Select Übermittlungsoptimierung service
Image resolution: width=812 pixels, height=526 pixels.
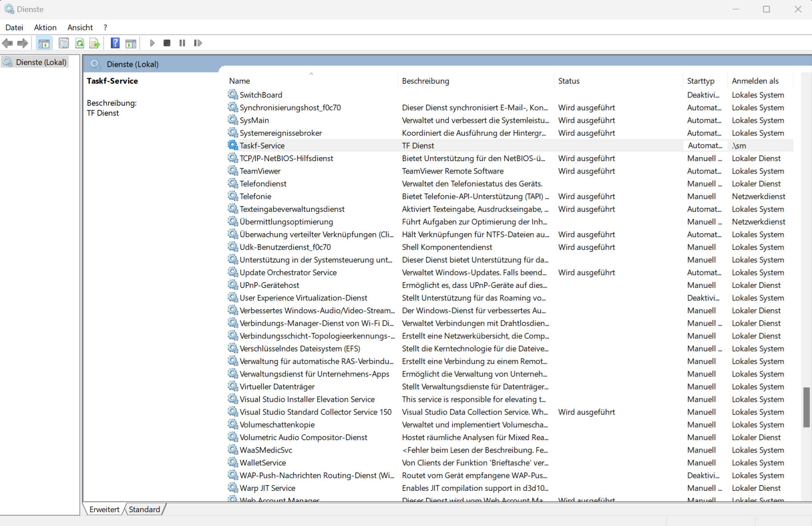(x=286, y=222)
